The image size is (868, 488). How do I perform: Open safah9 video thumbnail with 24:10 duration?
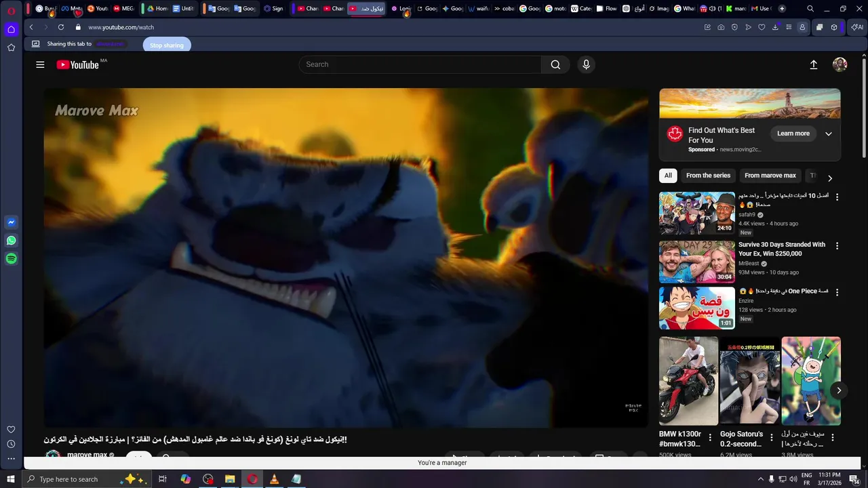tap(697, 213)
